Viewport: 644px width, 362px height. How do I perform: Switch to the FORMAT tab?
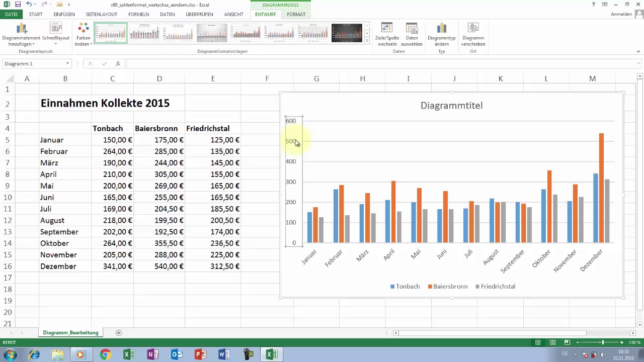pyautogui.click(x=296, y=15)
